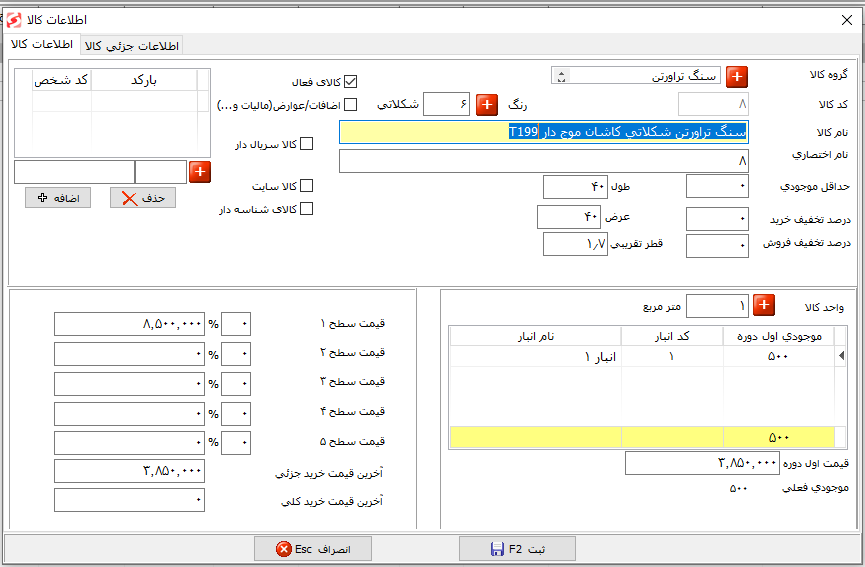This screenshot has width=865, height=567.
Task: Click the کد شخص column header
Action: point(62,81)
